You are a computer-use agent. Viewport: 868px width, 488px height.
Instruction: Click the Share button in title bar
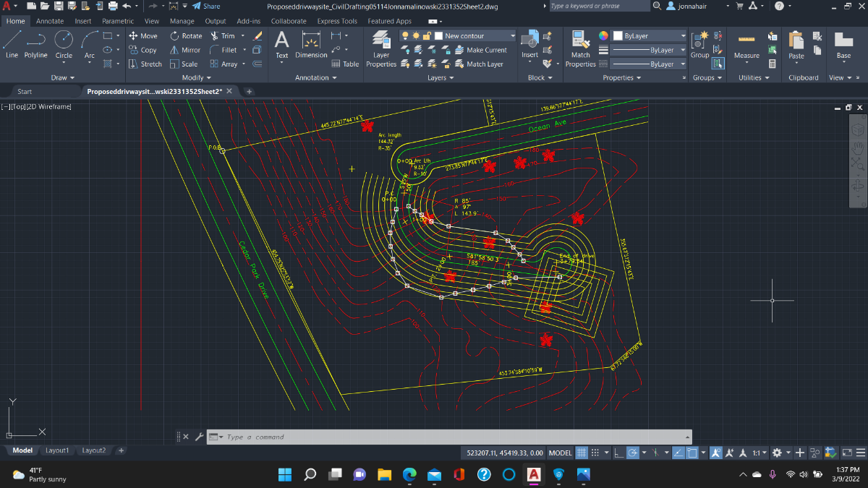coord(206,6)
